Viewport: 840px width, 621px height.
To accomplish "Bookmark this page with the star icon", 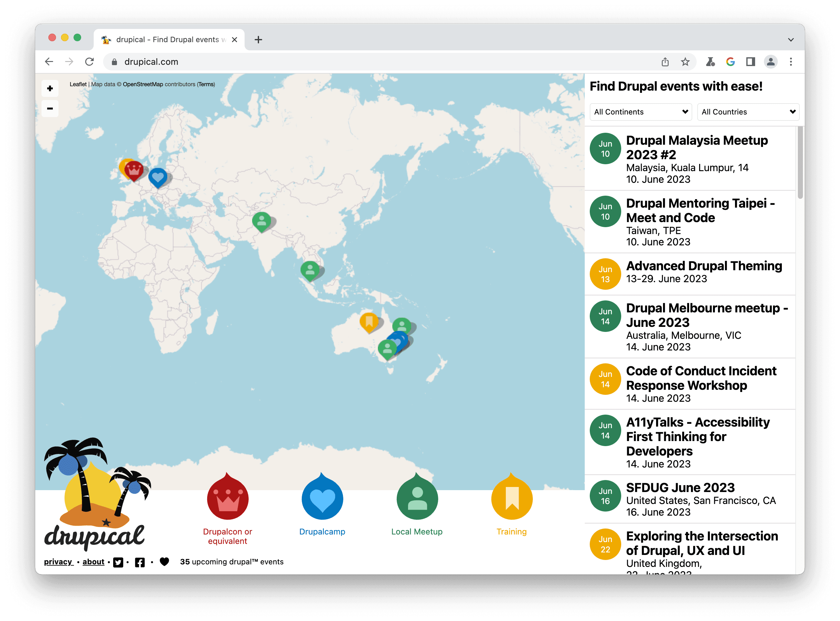I will pos(685,62).
